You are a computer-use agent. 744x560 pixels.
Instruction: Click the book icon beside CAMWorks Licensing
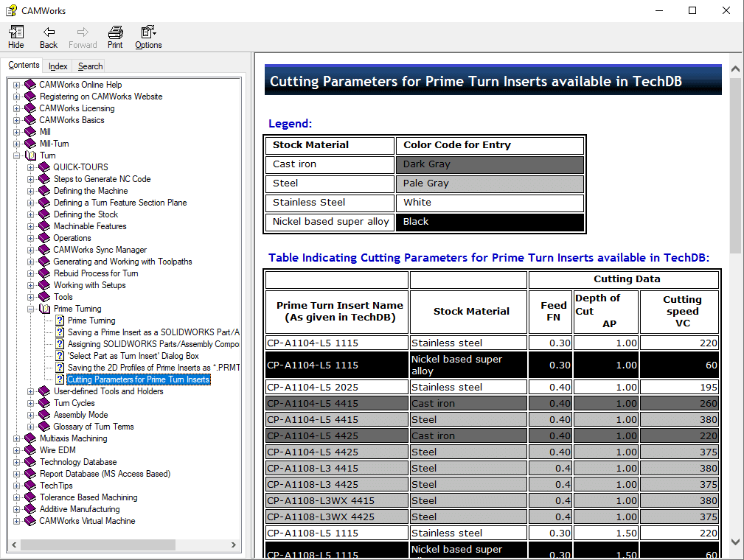pos(30,108)
